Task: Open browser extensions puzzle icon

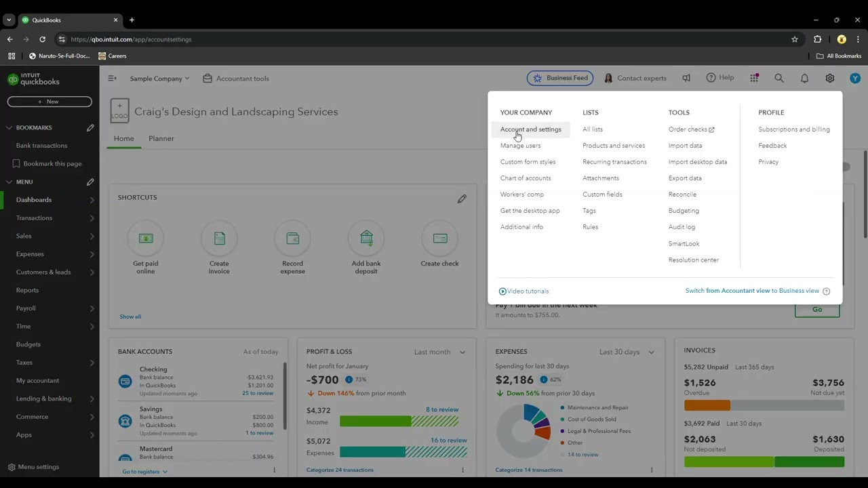Action: coord(817,39)
